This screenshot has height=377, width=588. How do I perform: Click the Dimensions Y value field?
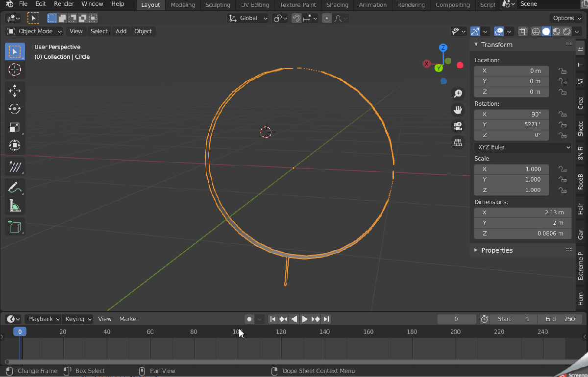click(x=522, y=223)
